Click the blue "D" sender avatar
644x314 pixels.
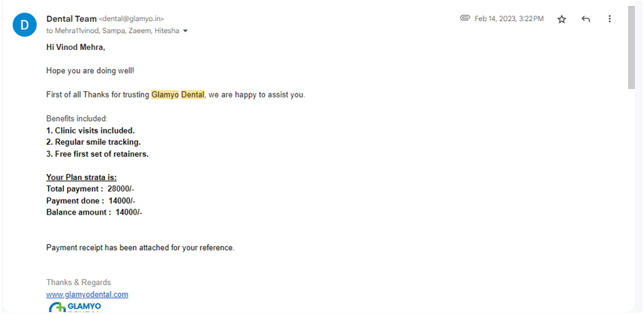pyautogui.click(x=24, y=25)
